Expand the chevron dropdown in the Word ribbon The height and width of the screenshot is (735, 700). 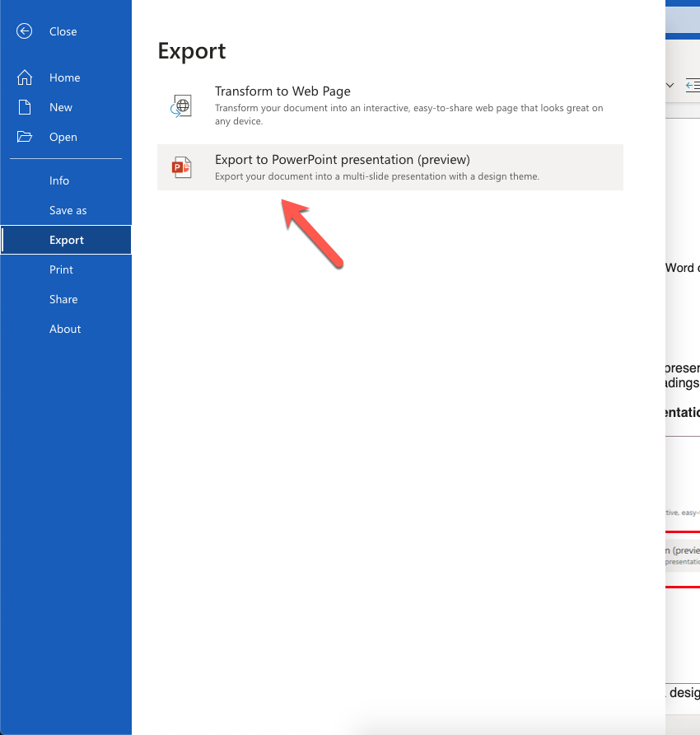[670, 86]
